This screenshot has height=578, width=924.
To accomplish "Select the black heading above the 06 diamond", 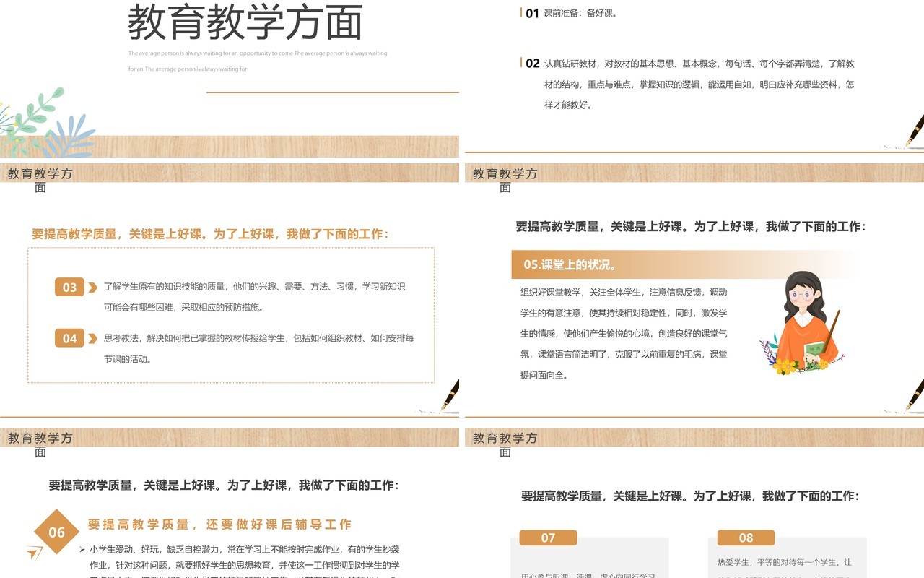I will point(224,486).
